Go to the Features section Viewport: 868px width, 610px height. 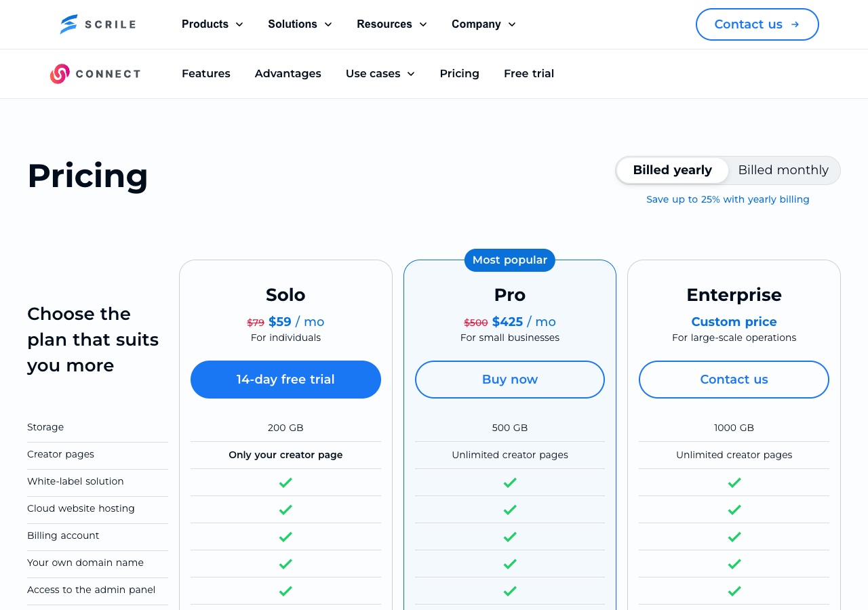(x=206, y=74)
